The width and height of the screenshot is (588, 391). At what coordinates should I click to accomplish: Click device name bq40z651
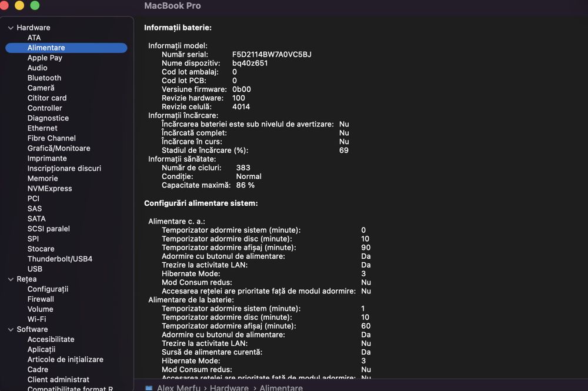[x=250, y=64]
